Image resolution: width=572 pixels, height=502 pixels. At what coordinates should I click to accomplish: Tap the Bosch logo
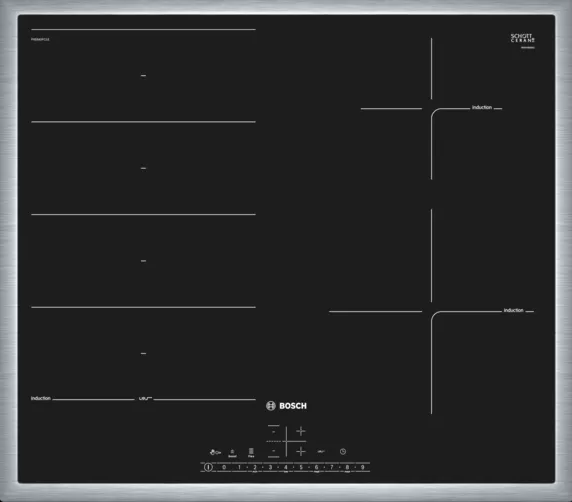[286, 406]
